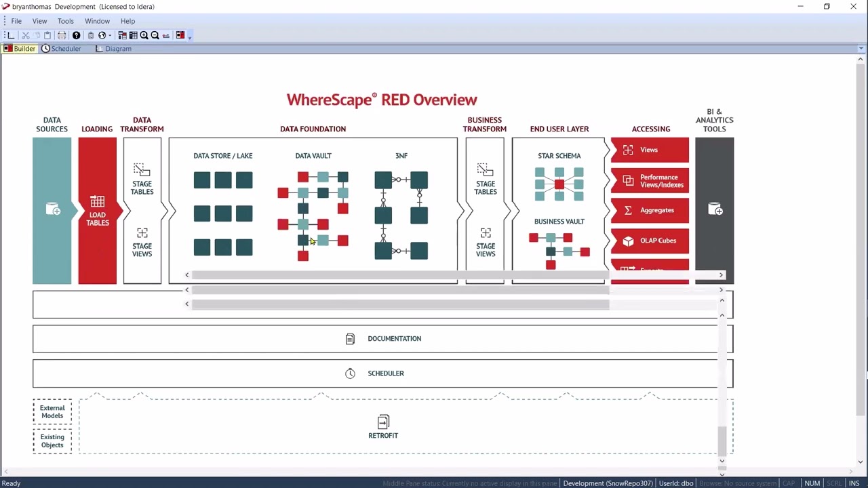Viewport: 868px width, 488px height.
Task: Switch to the Scheduler tab
Action: pyautogui.click(x=61, y=49)
